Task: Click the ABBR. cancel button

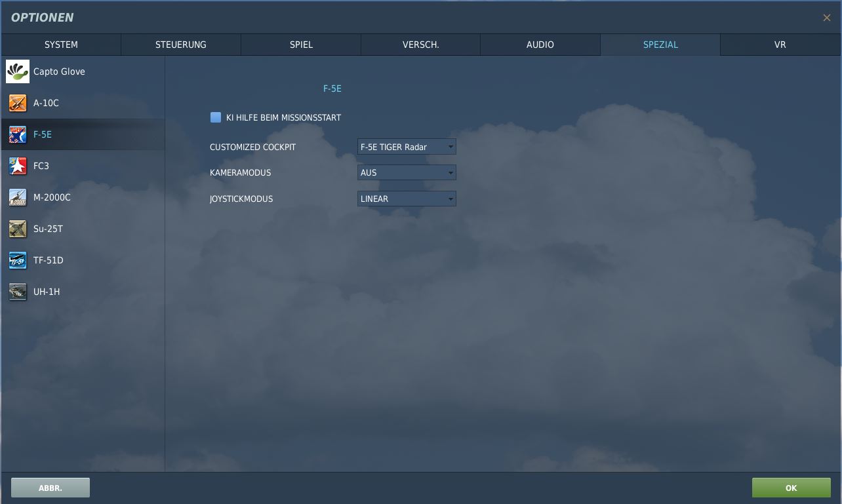Action: point(50,488)
